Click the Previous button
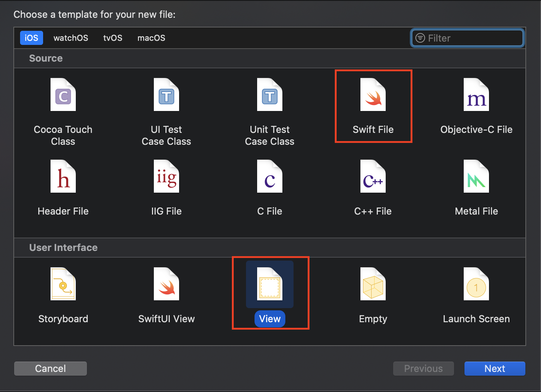 point(424,369)
